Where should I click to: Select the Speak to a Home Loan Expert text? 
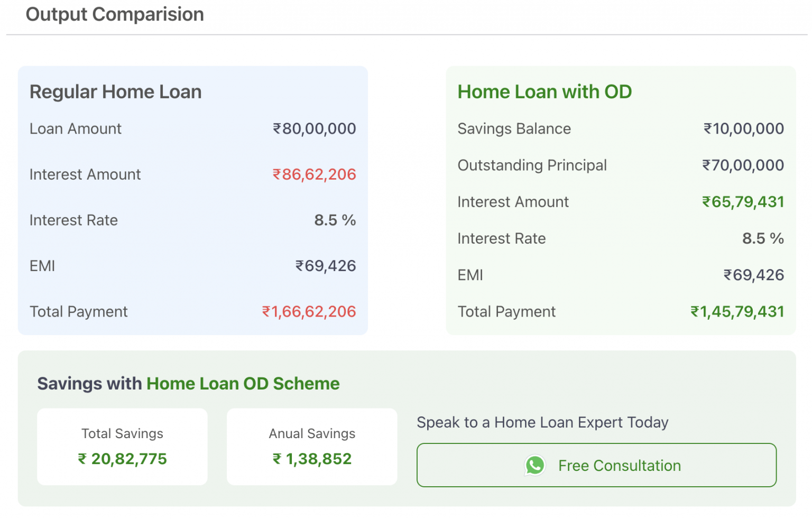(x=542, y=422)
